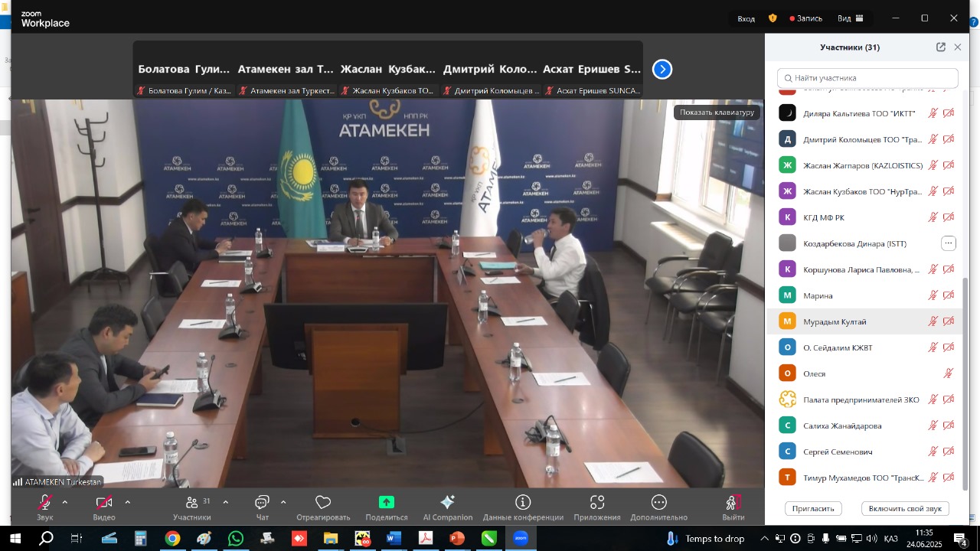Viewport: 980px width, 551px height.
Task: Open the Дополнительно ellipsis menu
Action: coord(659,503)
